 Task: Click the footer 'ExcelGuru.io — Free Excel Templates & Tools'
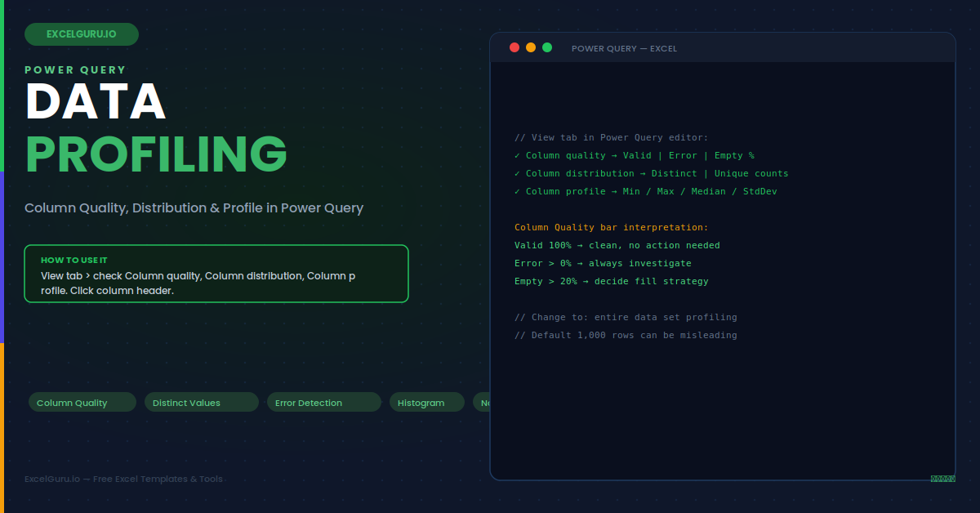coord(123,479)
